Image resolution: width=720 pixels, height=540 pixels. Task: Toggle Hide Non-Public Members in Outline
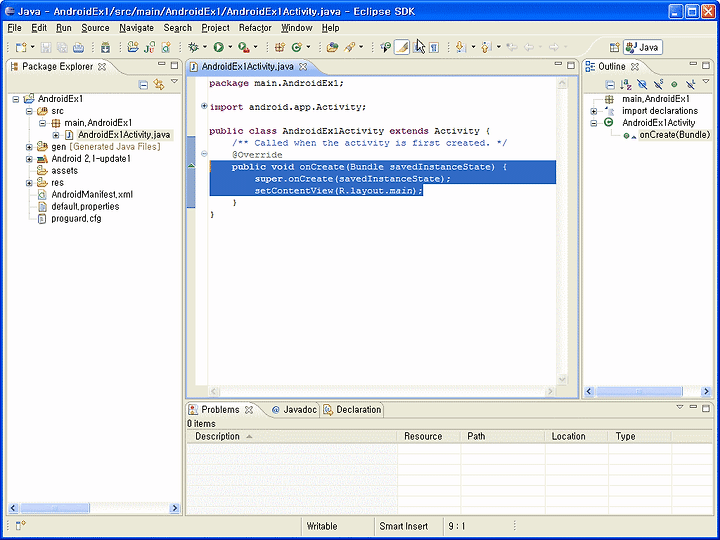(674, 84)
